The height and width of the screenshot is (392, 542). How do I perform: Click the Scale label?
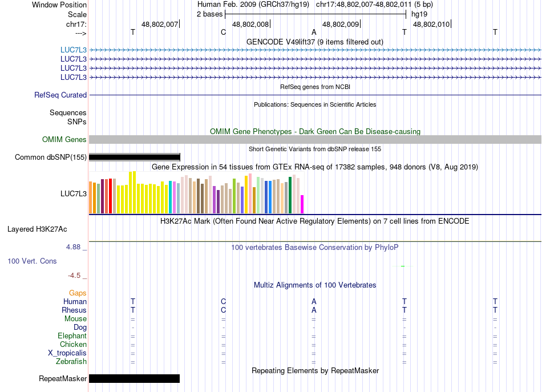[77, 14]
